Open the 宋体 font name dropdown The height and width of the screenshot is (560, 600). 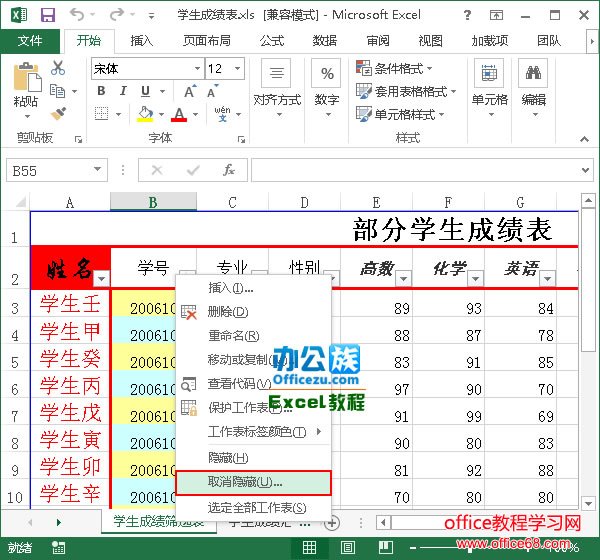coord(195,69)
